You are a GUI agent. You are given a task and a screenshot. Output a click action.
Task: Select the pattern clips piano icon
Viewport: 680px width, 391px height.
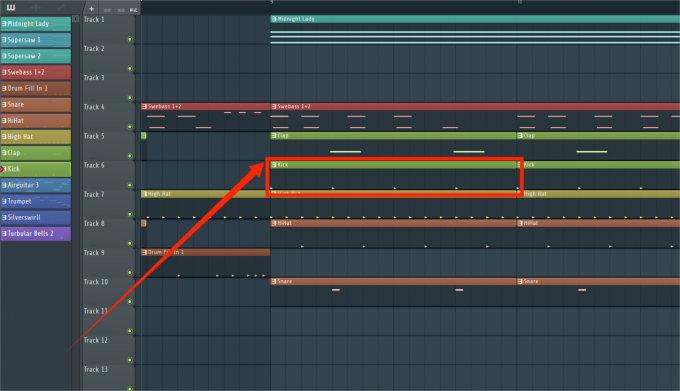[11, 7]
